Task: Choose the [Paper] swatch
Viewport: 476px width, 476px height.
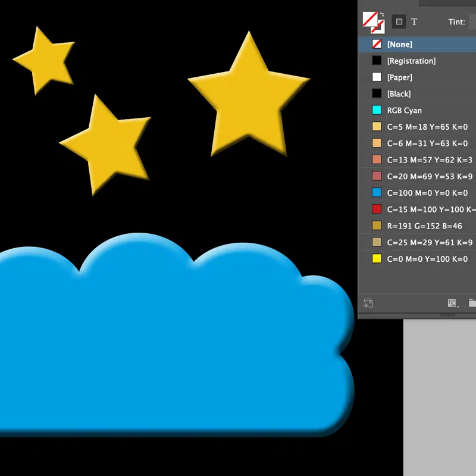Action: pos(416,77)
